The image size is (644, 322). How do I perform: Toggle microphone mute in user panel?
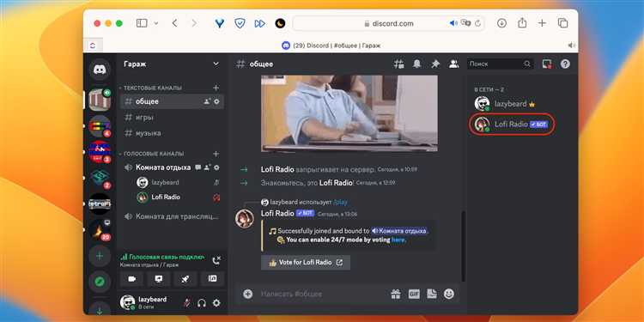click(x=187, y=303)
